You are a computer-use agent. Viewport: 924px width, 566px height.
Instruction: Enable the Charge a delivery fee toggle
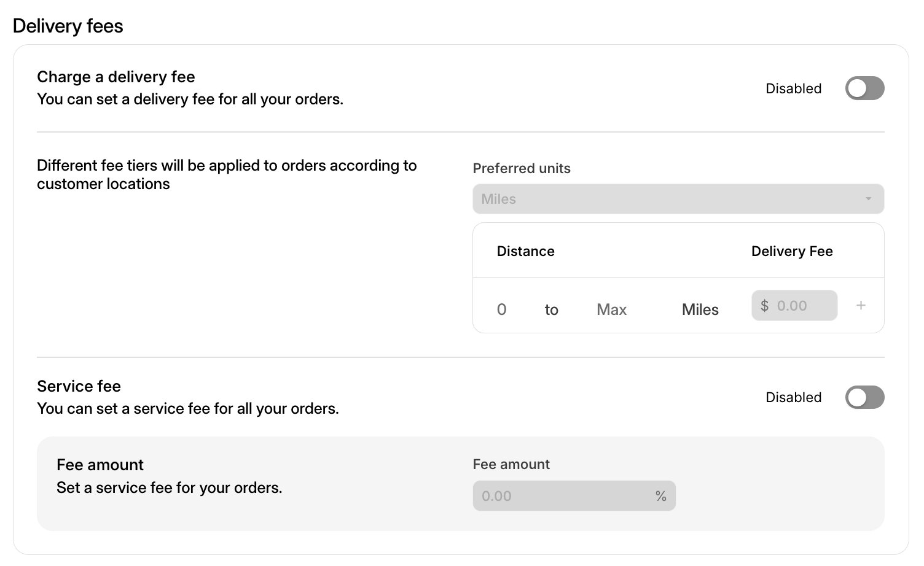864,88
